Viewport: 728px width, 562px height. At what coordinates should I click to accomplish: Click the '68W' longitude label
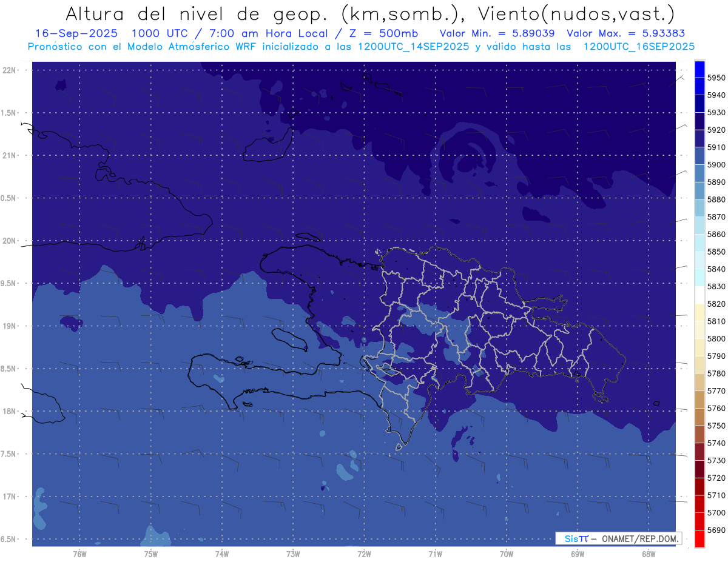pyautogui.click(x=649, y=554)
